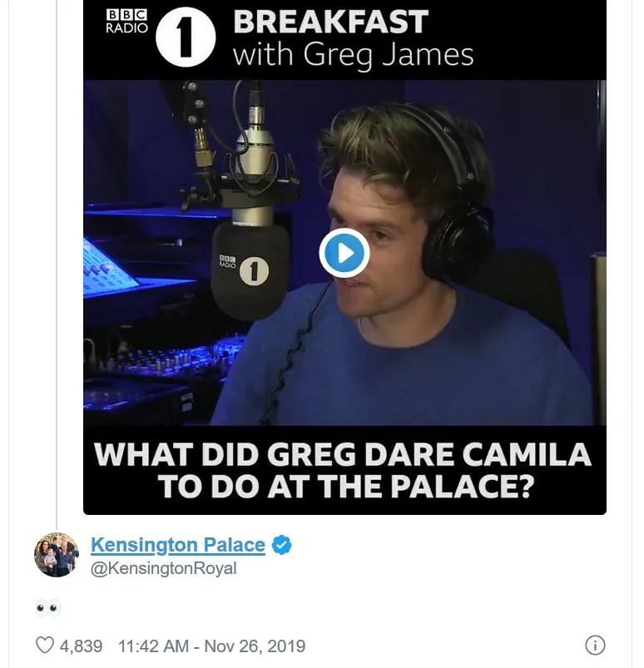Click the 'with Greg James' subtitle

click(353, 56)
